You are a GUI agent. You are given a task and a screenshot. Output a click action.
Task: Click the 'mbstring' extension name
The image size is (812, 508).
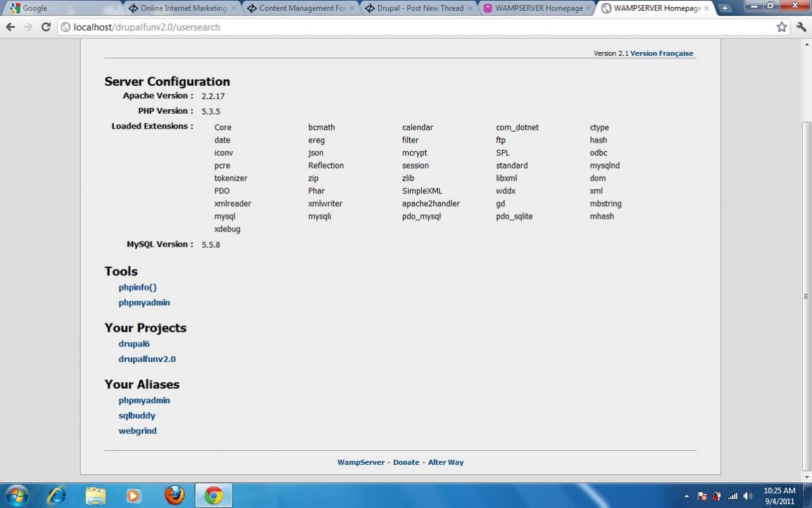[x=606, y=203]
